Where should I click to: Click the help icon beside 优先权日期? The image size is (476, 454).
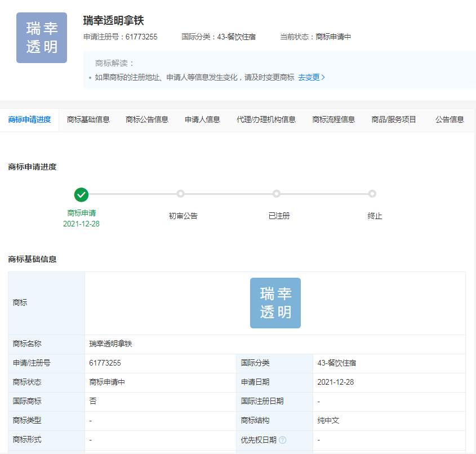(x=283, y=440)
